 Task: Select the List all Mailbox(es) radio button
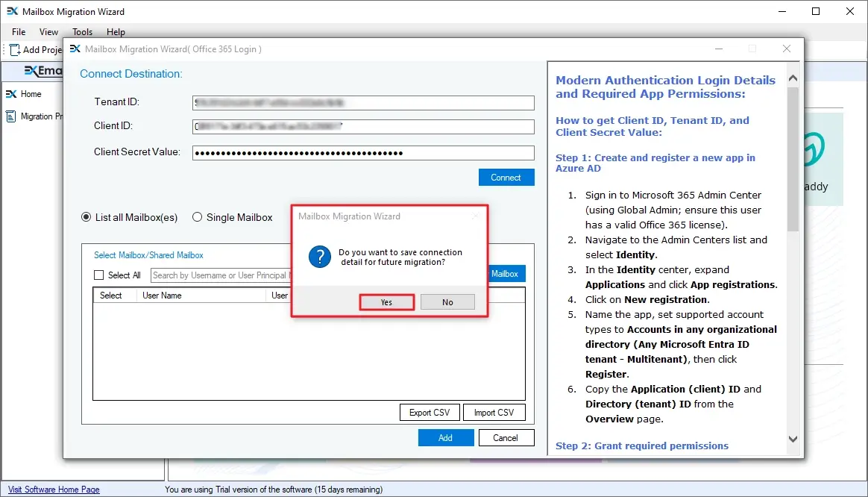[86, 217]
